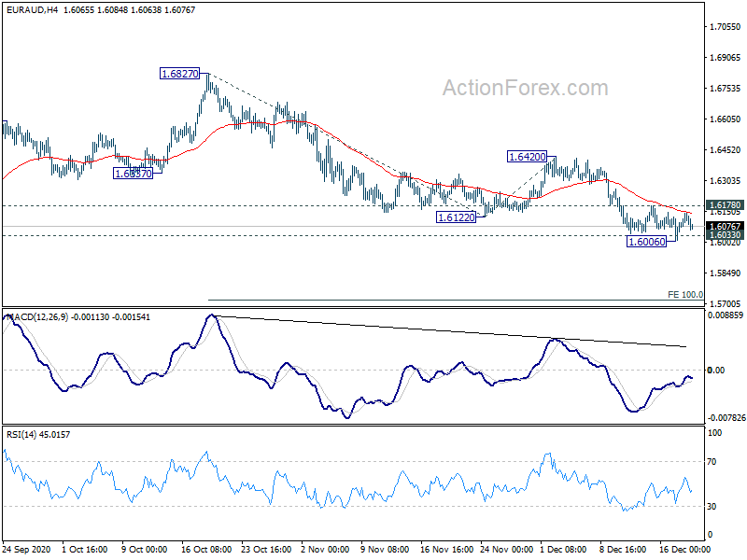Click the 24 Nov 00:00 date label
The image size is (747, 560).
506,549
